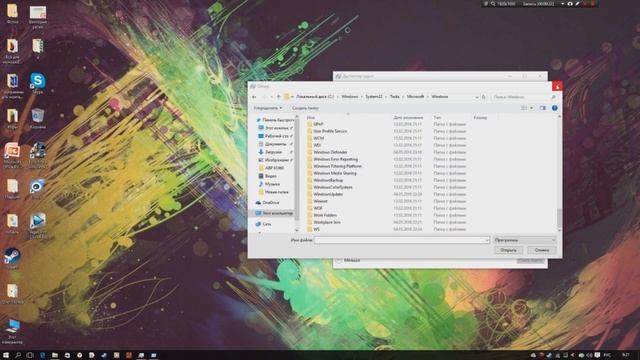Expand the 'Упорядочить' dropdown menu
Image resolution: width=640 pixels, height=360 pixels.
point(268,108)
